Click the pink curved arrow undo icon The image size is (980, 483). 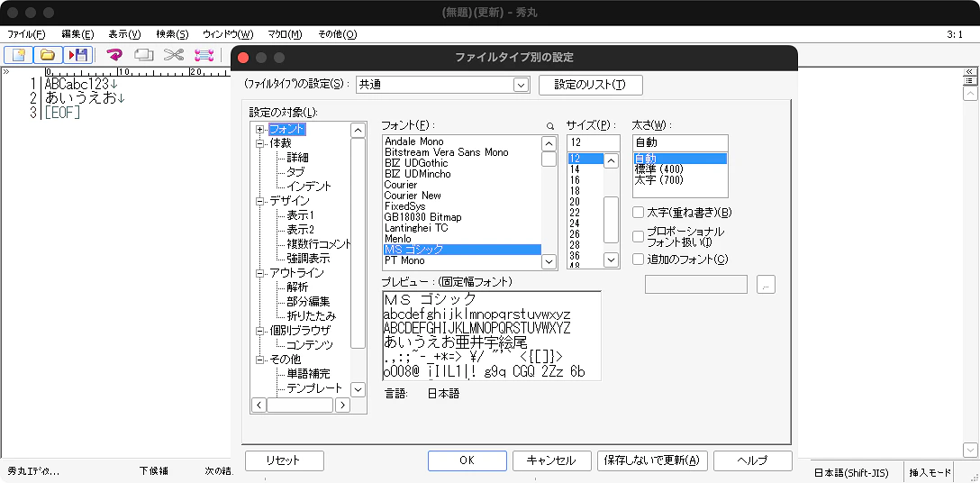click(113, 55)
